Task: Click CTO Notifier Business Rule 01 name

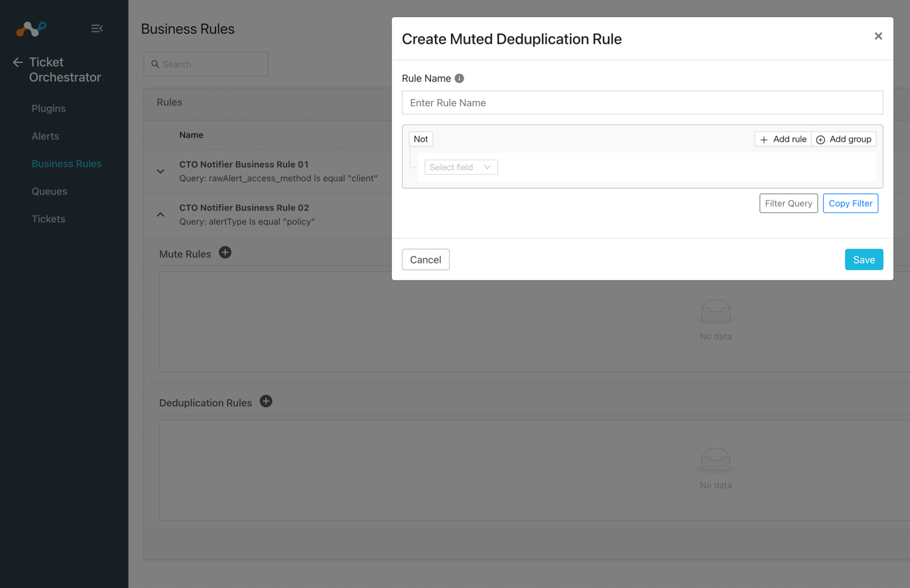Action: click(x=244, y=165)
